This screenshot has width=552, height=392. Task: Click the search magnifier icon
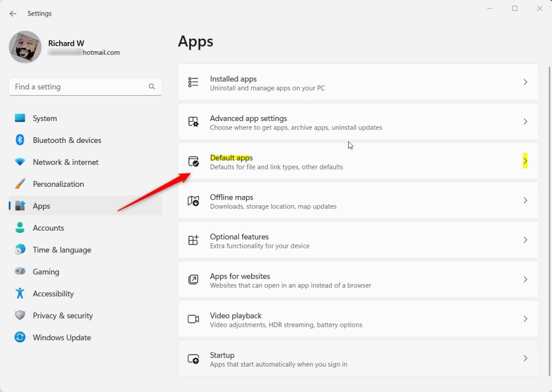152,86
